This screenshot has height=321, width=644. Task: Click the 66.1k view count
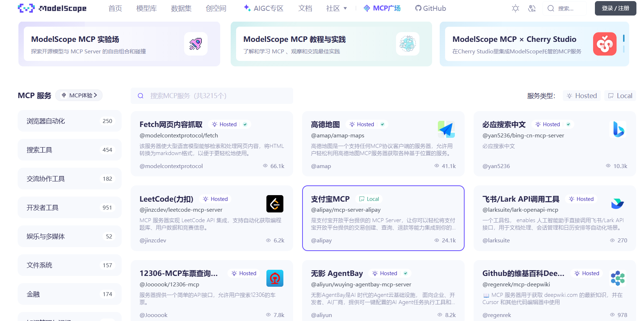pos(277,166)
